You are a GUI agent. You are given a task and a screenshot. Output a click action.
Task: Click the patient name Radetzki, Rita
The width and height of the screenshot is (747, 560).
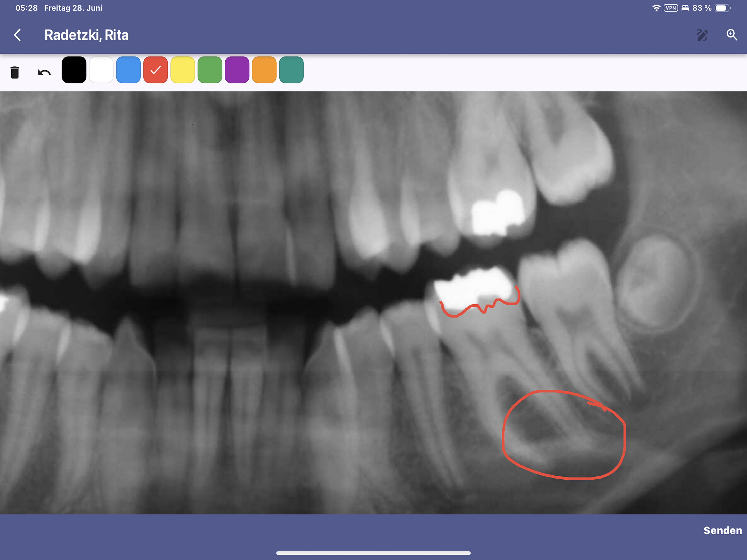pos(86,35)
